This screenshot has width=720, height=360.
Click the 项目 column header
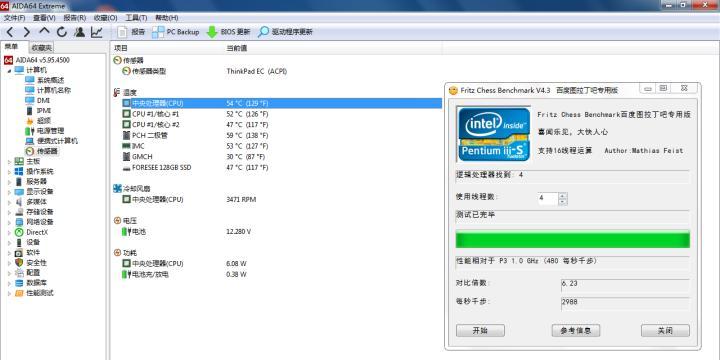pos(168,48)
